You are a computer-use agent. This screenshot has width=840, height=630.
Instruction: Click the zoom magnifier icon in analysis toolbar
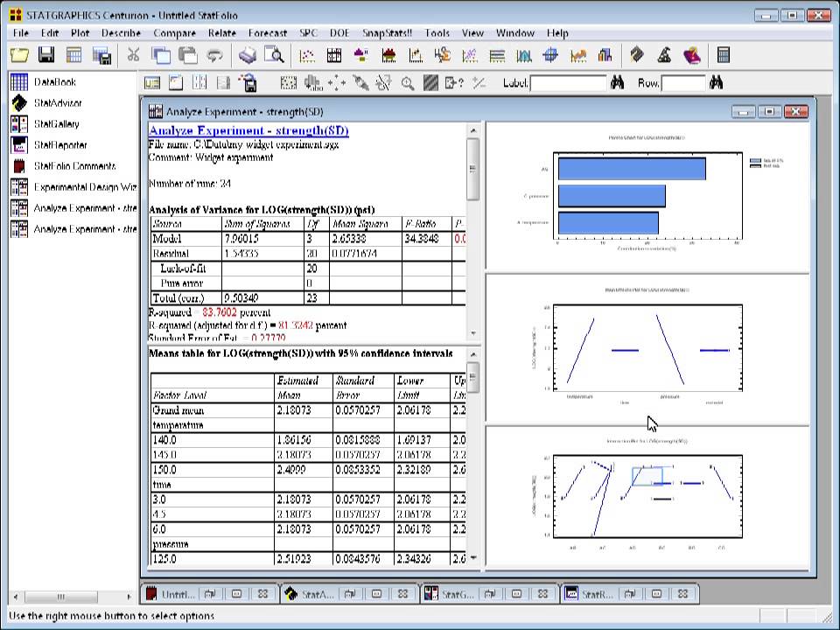tap(408, 83)
